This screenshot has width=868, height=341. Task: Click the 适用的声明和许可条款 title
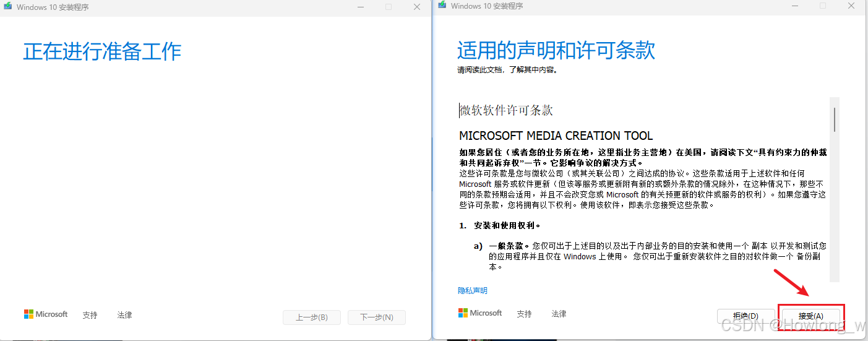point(556,50)
